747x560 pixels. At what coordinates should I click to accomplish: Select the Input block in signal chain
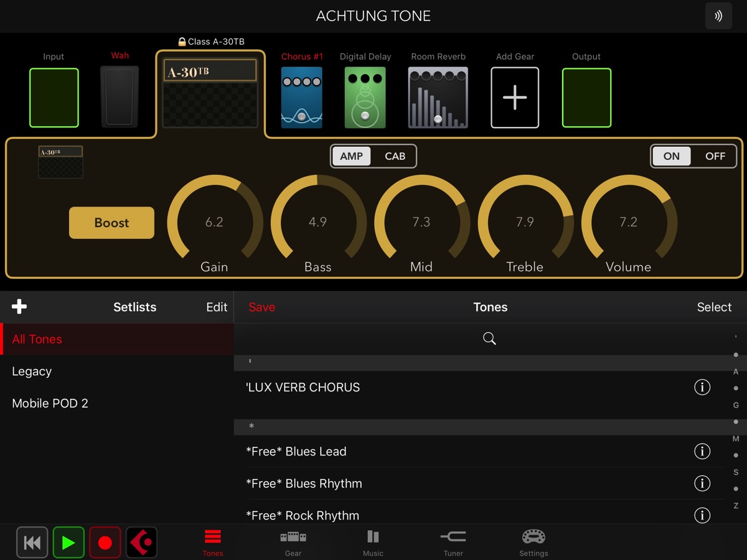click(54, 98)
